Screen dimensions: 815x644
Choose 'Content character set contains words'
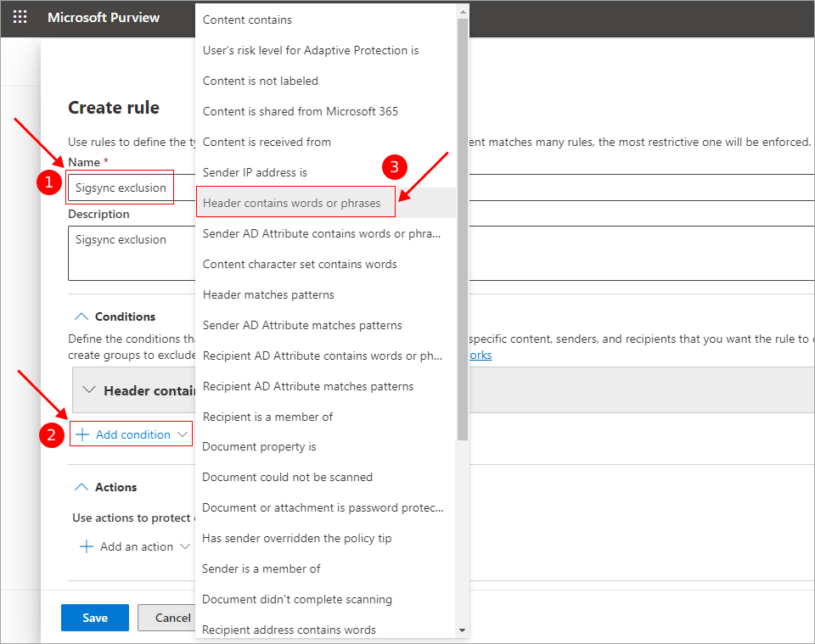pyautogui.click(x=326, y=265)
